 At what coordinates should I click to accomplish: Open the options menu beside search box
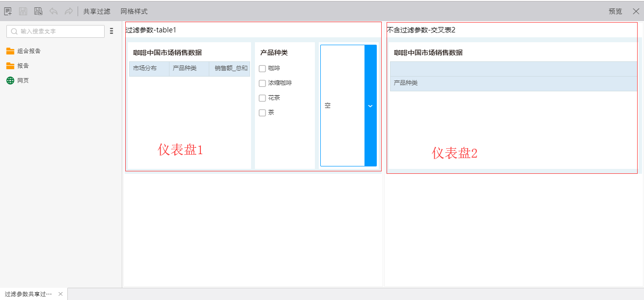coord(112,31)
